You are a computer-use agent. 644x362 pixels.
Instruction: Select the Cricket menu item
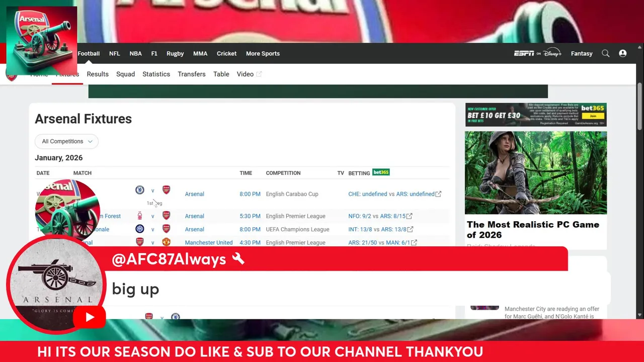click(x=226, y=53)
